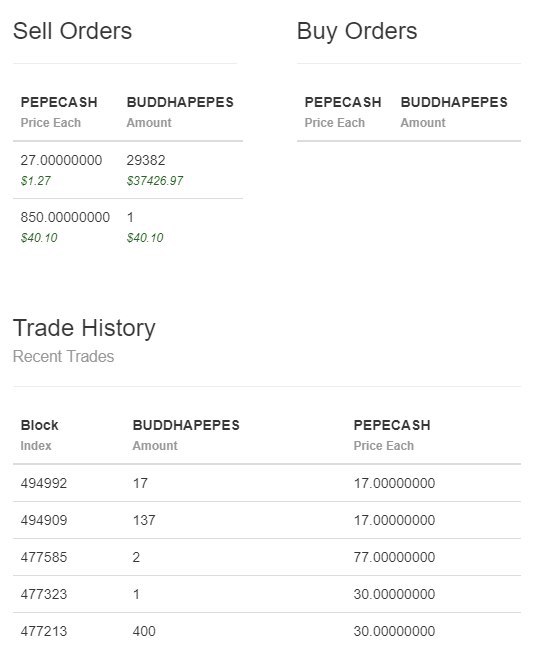The width and height of the screenshot is (537, 658).
Task: Click the Recent Trades subtitle
Action: (63, 356)
